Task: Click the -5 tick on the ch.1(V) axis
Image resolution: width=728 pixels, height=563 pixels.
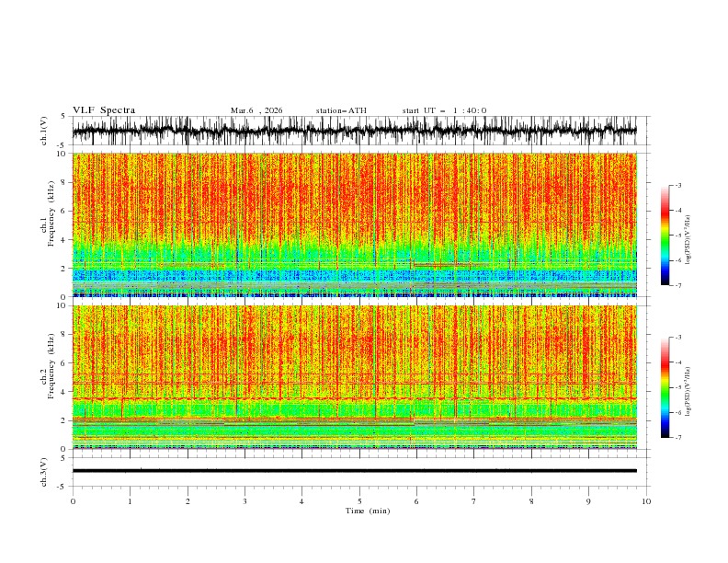Action: [x=62, y=145]
